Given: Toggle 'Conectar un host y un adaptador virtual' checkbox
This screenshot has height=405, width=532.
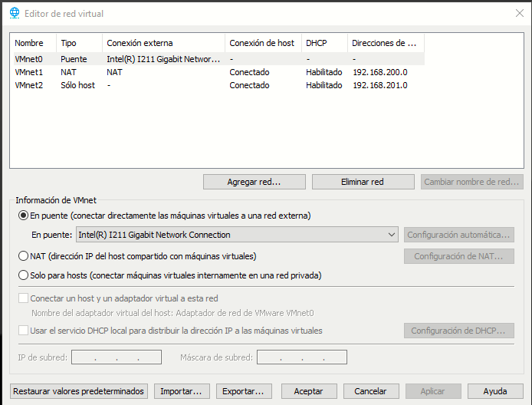Looking at the screenshot, I should tap(23, 298).
